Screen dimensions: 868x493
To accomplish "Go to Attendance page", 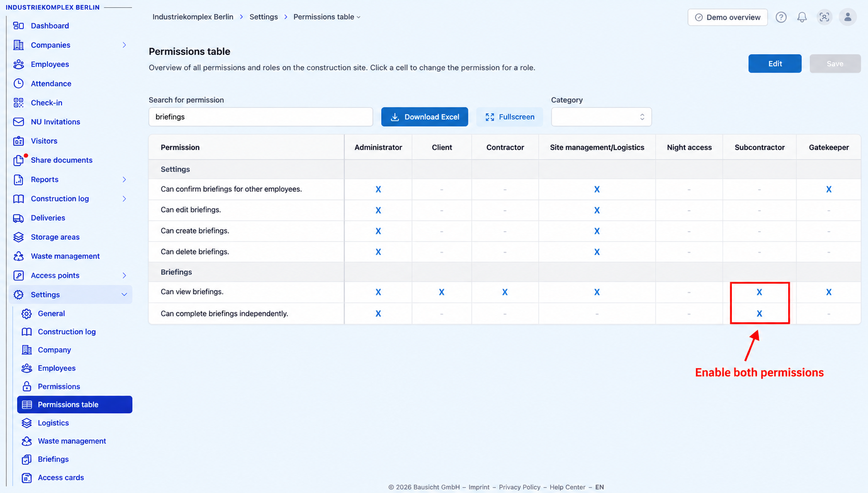I will click(x=51, y=83).
